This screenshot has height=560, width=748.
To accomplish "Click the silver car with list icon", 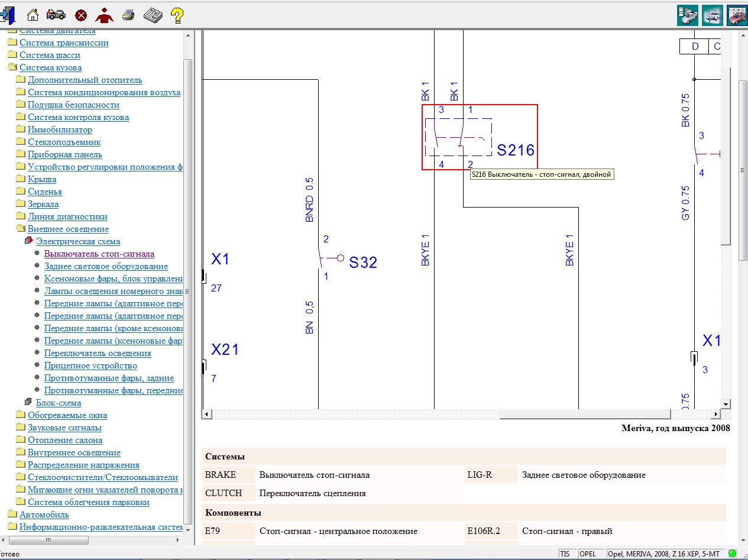I will [x=688, y=15].
